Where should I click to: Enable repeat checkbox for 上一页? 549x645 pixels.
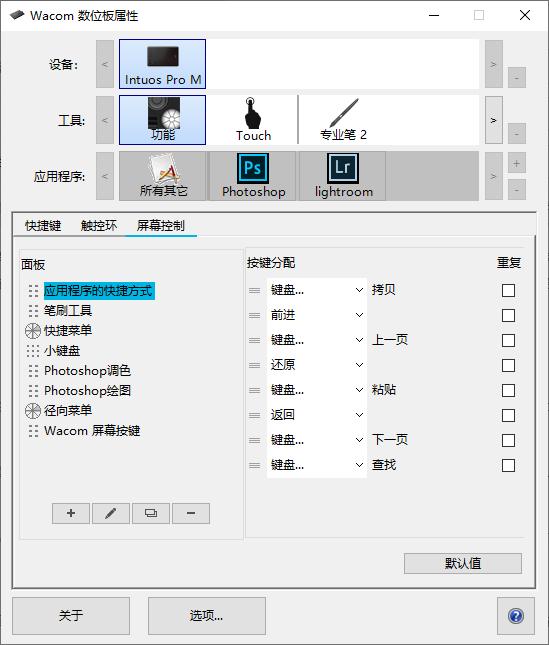(x=508, y=340)
